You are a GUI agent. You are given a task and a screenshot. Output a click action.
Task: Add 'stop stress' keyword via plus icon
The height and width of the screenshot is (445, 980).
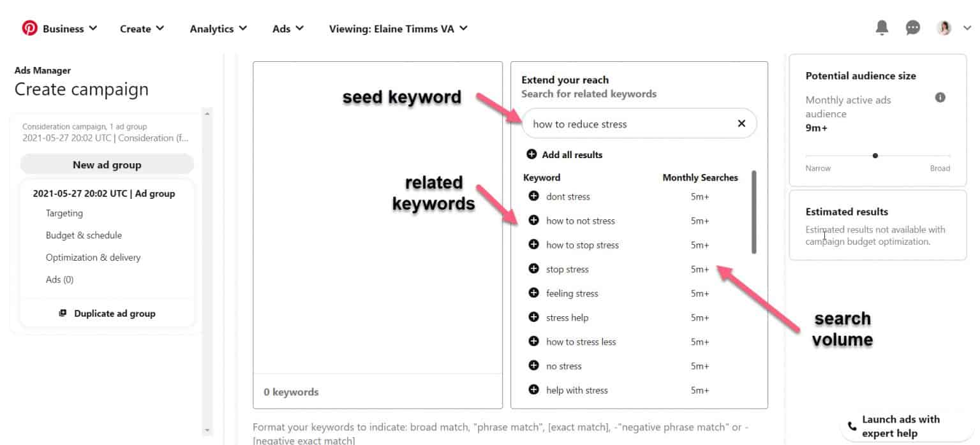[533, 269]
